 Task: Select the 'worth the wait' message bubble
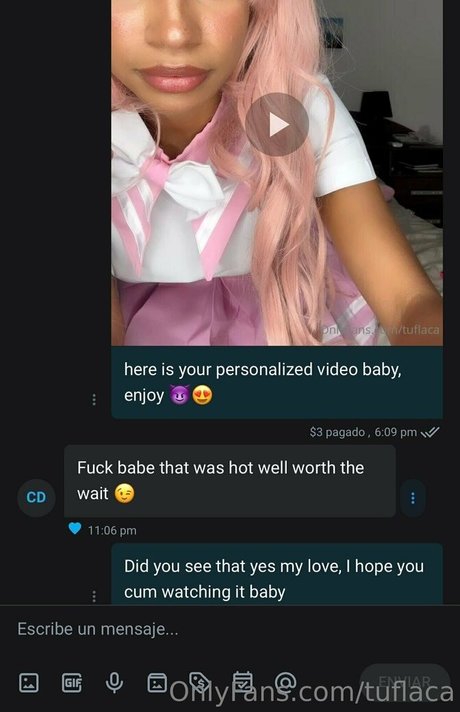230,481
